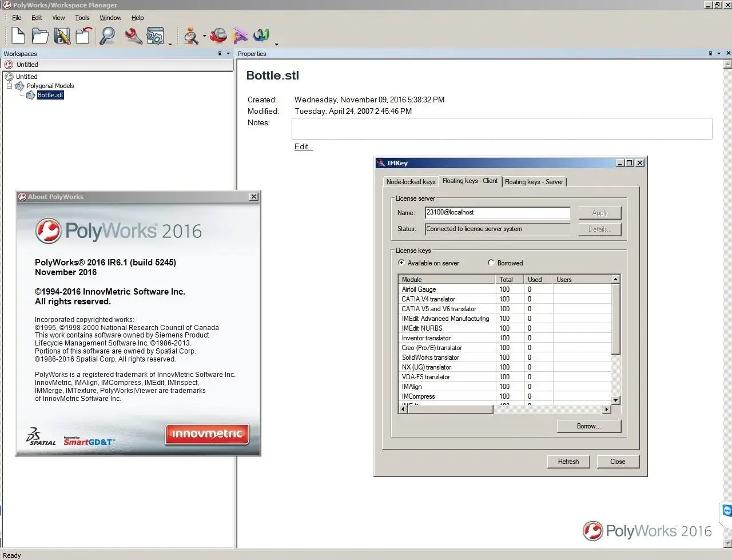The image size is (732, 560).
Task: Open the Window menu
Action: pos(110,18)
